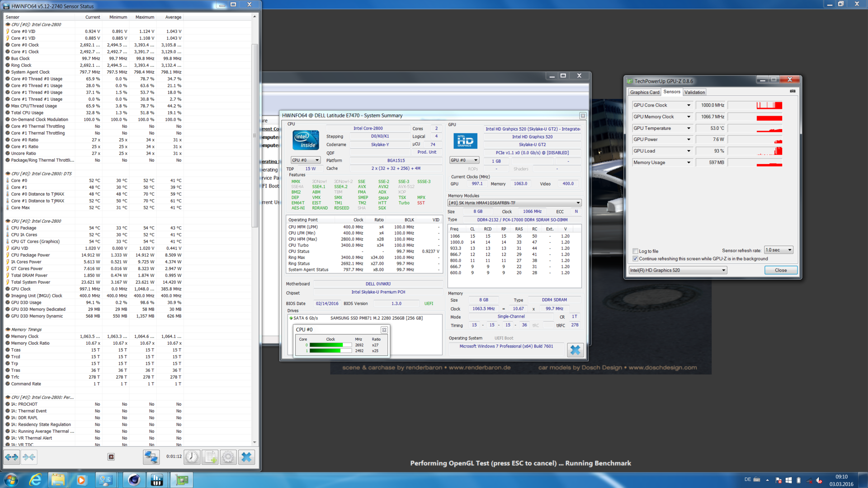Click the Current column header
The width and height of the screenshot is (868, 488).
[88, 17]
